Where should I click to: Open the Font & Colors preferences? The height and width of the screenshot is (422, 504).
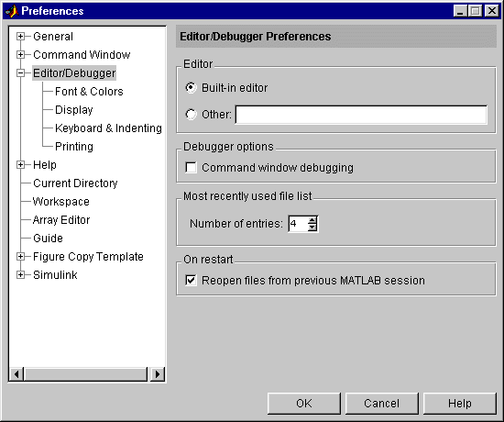click(89, 92)
